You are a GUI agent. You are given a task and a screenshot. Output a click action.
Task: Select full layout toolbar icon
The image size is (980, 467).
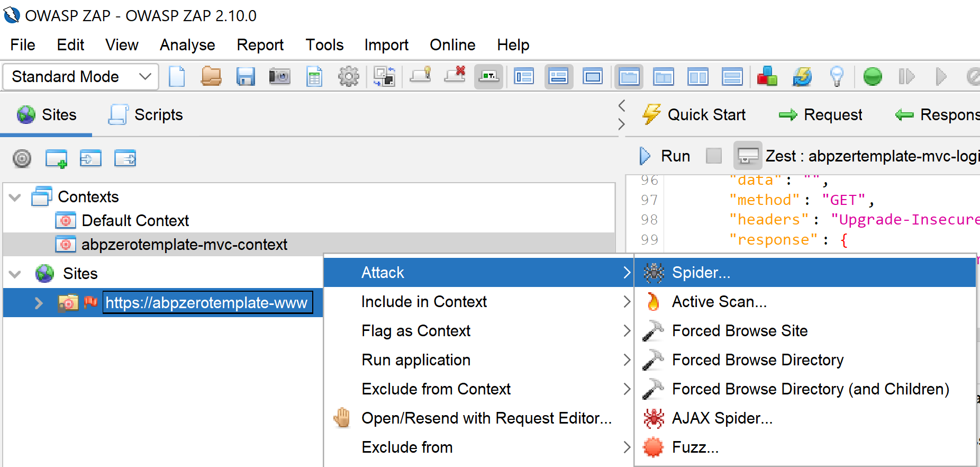coord(593,77)
